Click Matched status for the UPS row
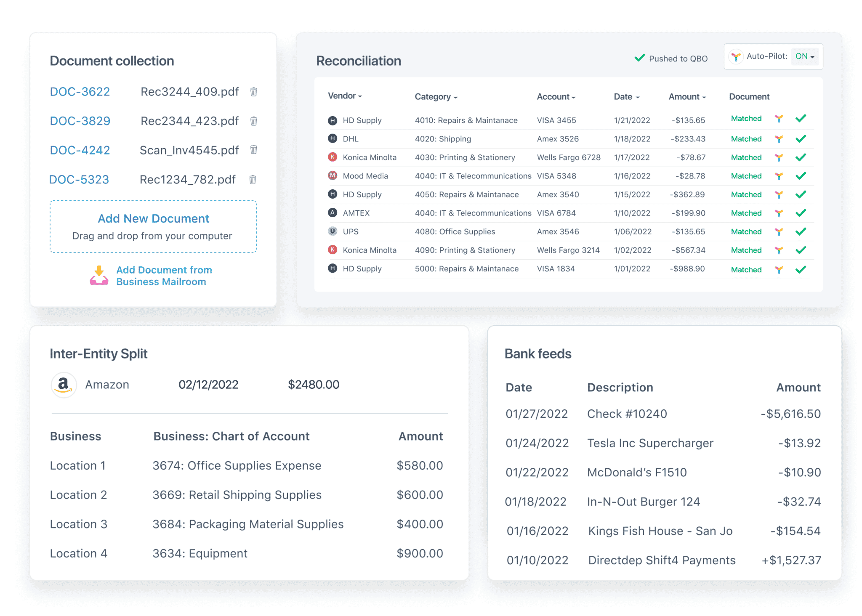This screenshot has width=862, height=616. click(746, 231)
